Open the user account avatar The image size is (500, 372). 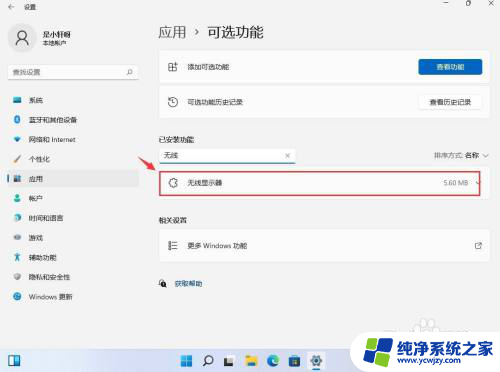coord(22,38)
